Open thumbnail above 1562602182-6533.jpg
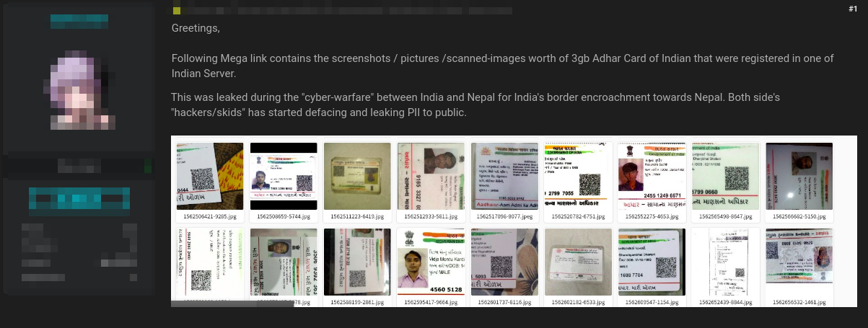The width and height of the screenshot is (868, 328). click(578, 262)
